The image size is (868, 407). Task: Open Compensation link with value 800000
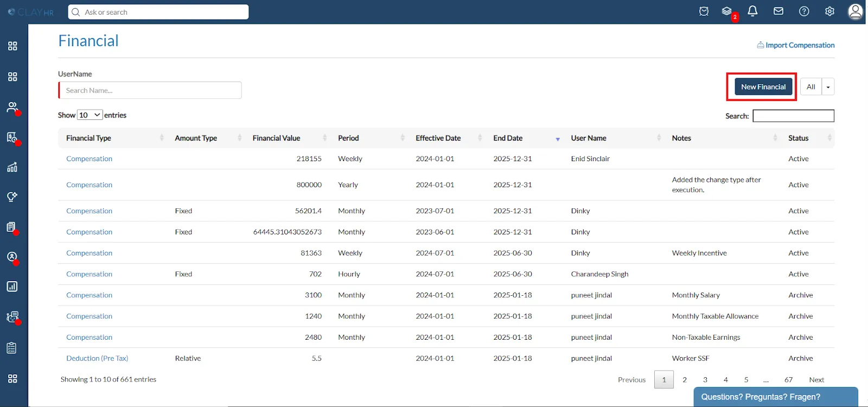click(89, 185)
